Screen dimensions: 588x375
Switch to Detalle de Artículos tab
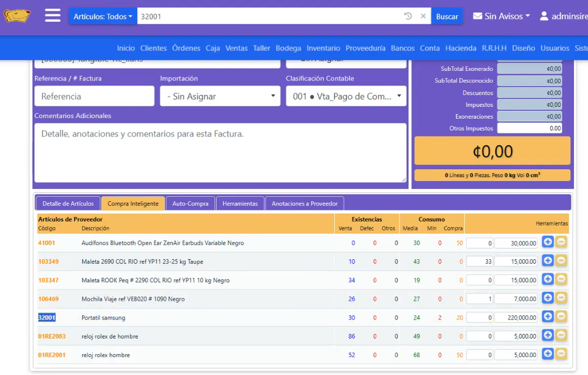click(68, 203)
